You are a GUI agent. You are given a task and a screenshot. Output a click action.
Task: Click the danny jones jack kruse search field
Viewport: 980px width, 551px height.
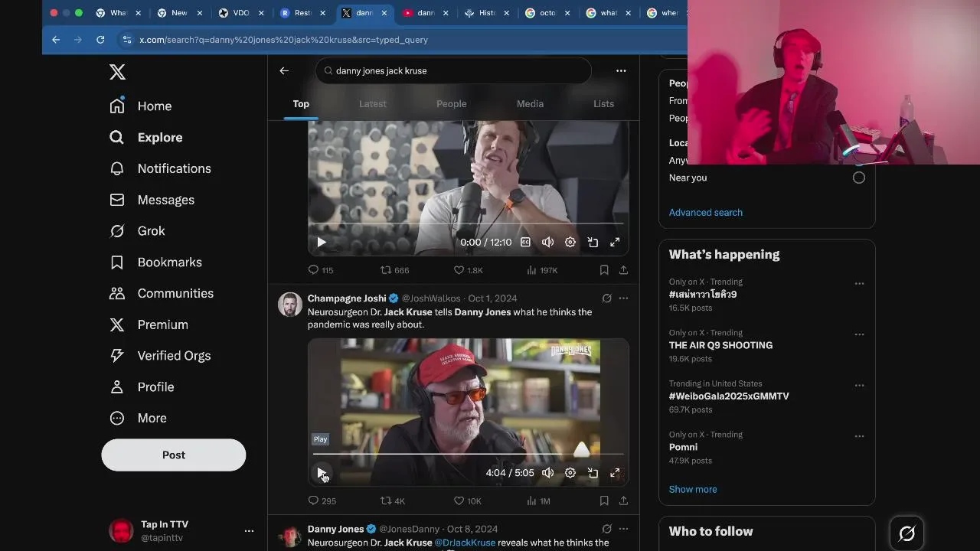tap(453, 70)
